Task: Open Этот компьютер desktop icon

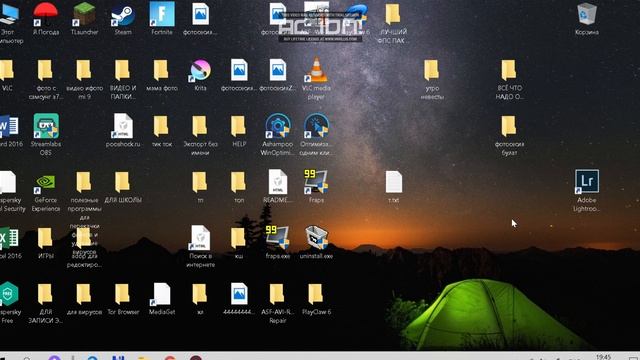Action: (x=9, y=15)
